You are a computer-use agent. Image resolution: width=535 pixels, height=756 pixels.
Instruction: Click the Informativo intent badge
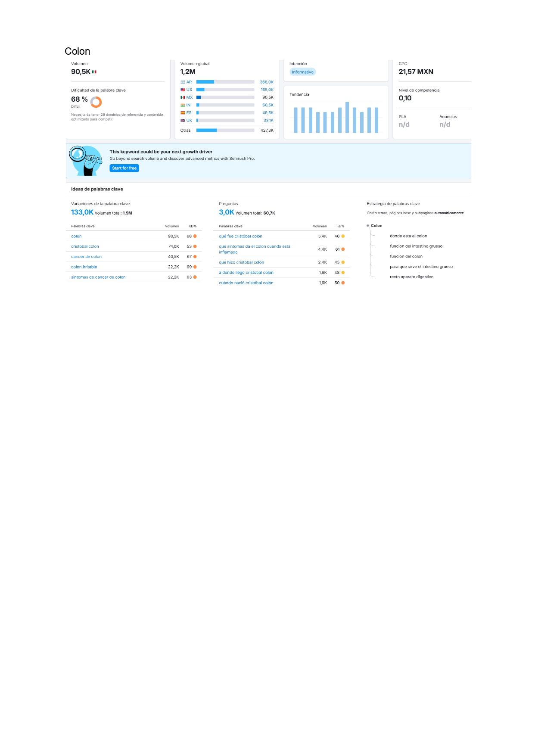(302, 72)
